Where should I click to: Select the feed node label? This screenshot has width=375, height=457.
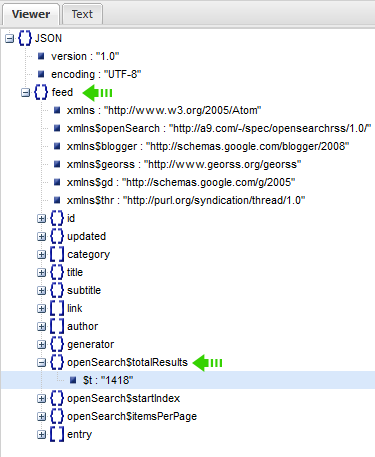coord(62,92)
